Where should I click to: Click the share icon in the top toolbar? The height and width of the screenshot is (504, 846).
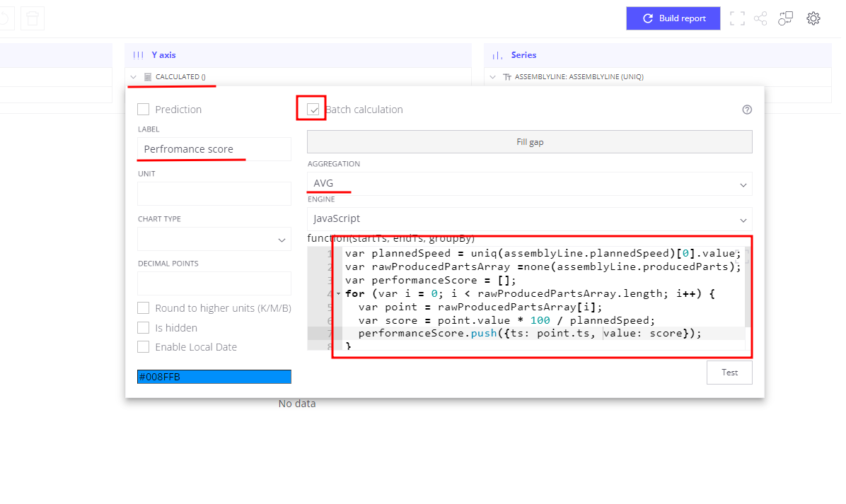click(760, 18)
